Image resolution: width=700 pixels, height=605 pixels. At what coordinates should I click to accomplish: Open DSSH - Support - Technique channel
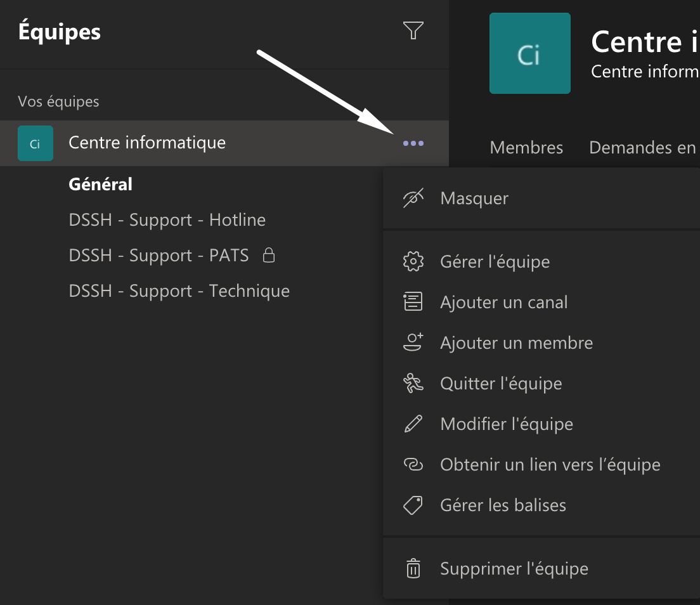[x=179, y=291]
